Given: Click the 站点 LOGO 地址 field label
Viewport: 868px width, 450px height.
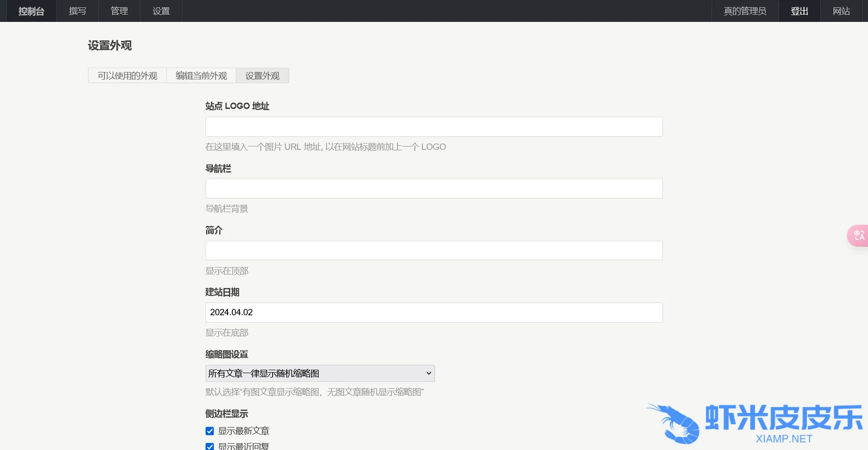Looking at the screenshot, I should pos(237,106).
